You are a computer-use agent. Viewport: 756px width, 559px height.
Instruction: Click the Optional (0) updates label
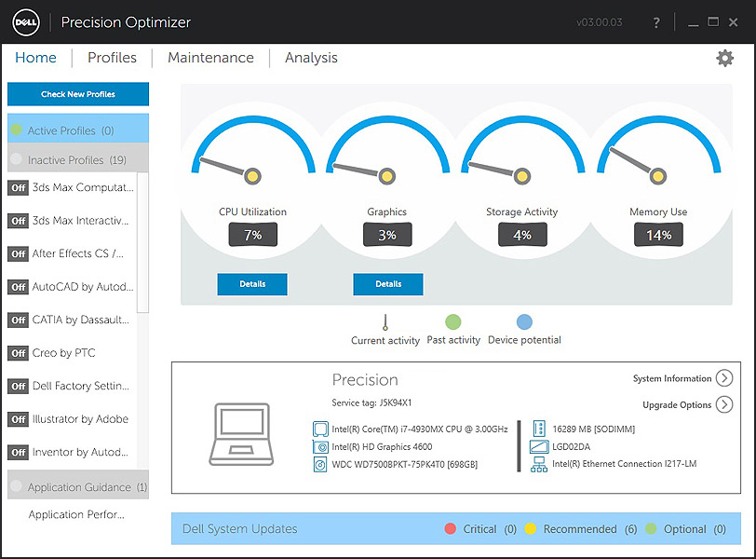[695, 529]
